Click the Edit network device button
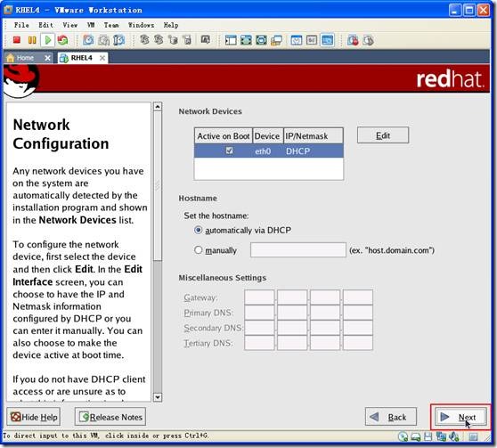The image size is (497, 448). pyautogui.click(x=383, y=135)
